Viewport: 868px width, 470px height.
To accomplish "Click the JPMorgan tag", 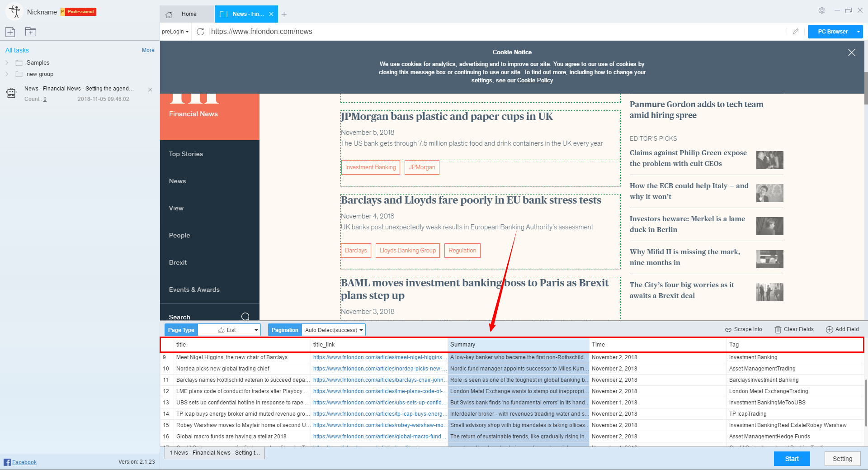I will pos(422,167).
